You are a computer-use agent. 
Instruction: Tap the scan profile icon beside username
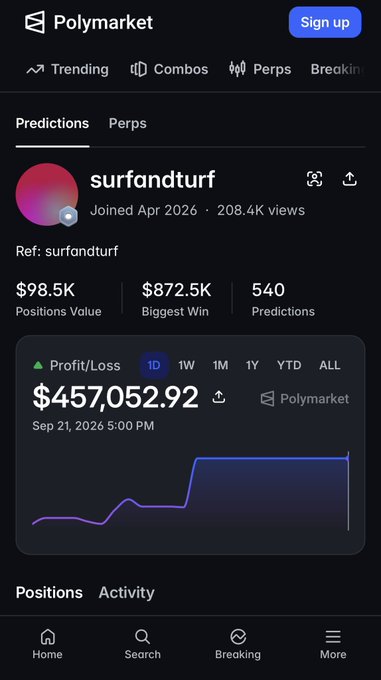pyautogui.click(x=314, y=179)
